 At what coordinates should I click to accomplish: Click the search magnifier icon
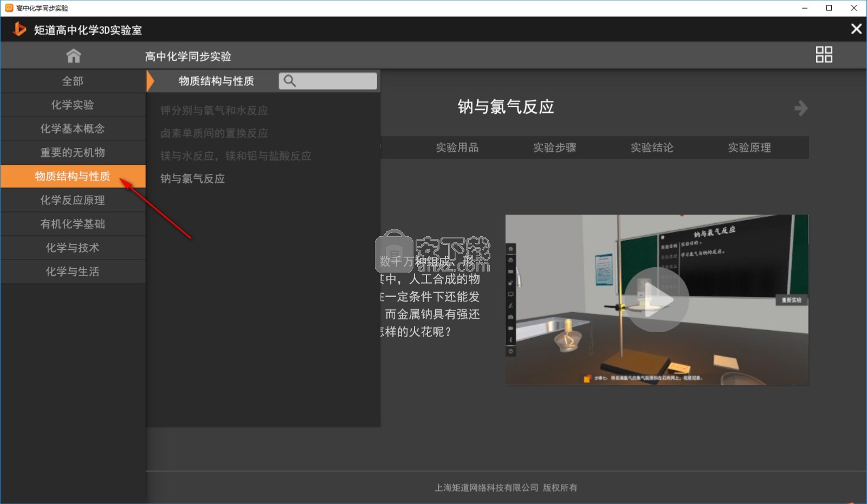tap(290, 81)
